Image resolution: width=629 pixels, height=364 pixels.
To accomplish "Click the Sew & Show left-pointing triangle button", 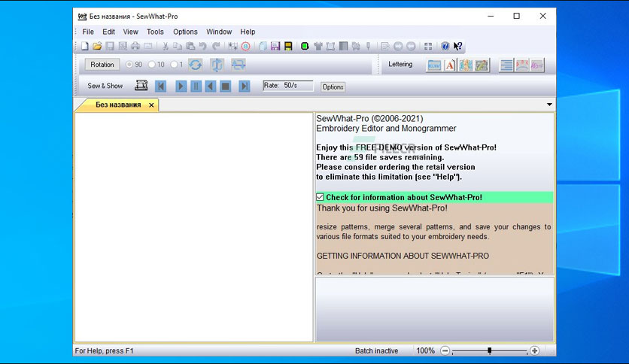I will coord(210,86).
